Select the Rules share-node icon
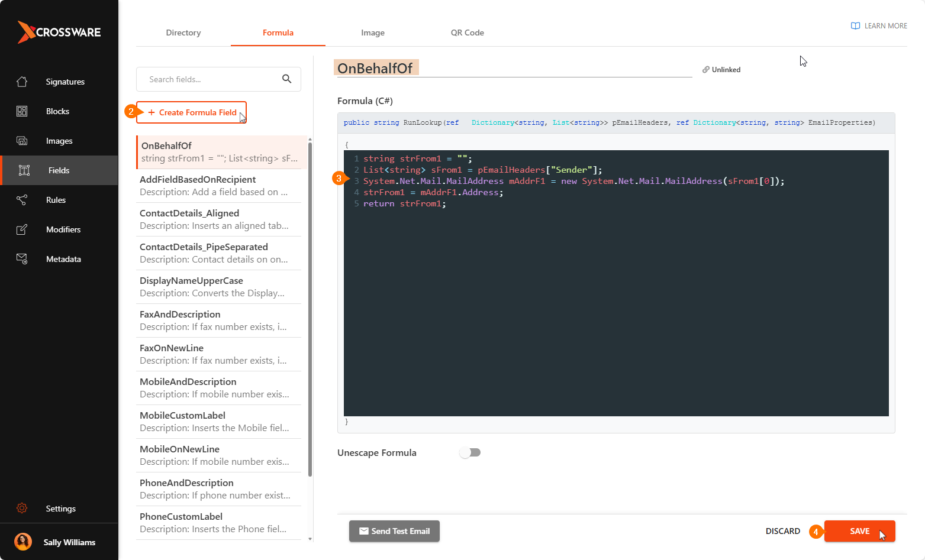Screen dimensions: 925x560 [22, 200]
